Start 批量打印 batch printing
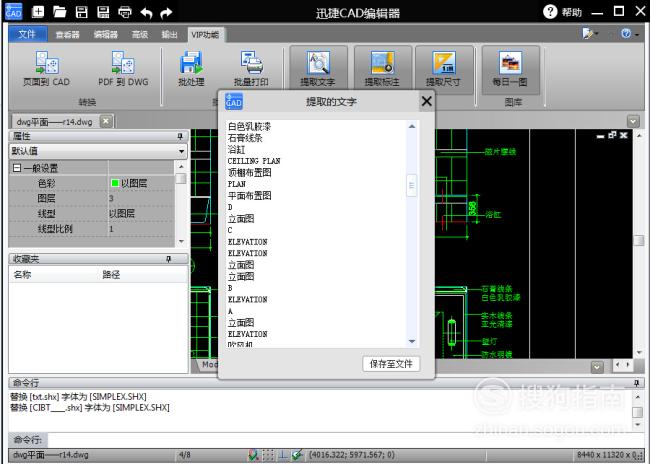 pos(251,69)
